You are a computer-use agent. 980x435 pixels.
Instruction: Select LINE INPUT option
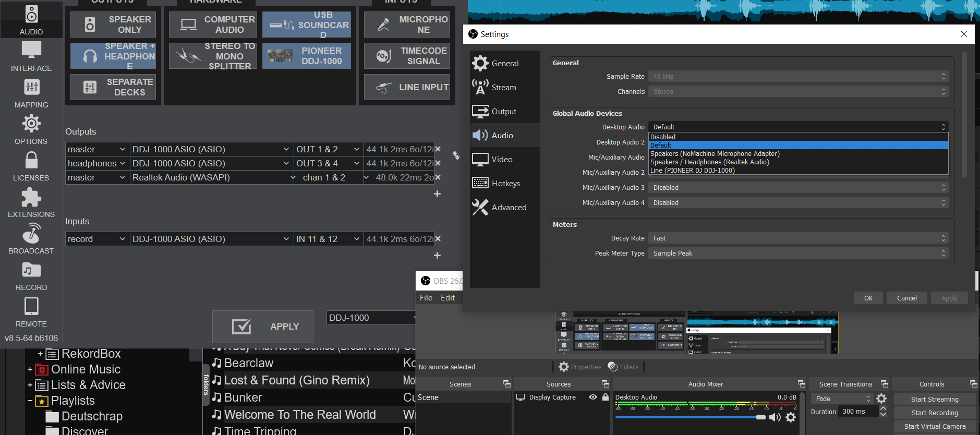pos(407,87)
